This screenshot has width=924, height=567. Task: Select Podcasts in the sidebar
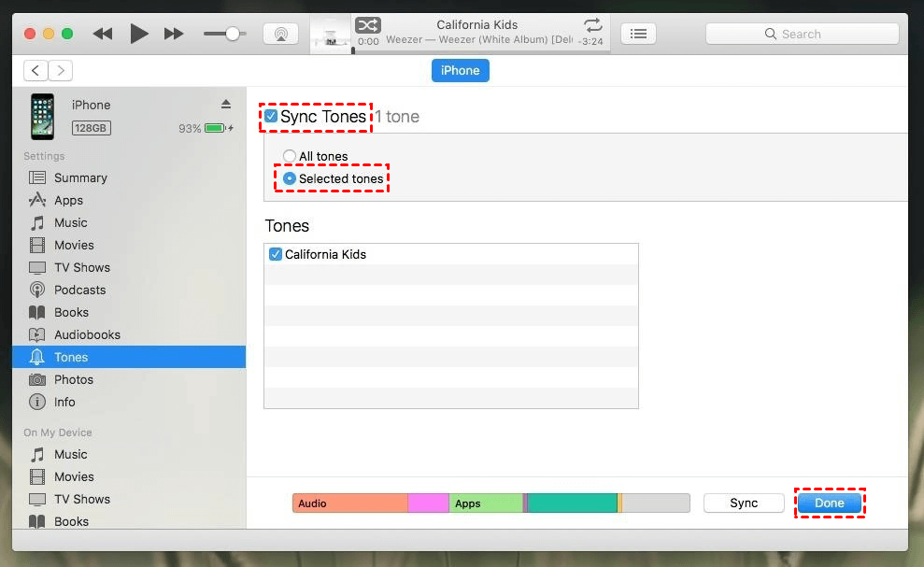[x=79, y=290]
